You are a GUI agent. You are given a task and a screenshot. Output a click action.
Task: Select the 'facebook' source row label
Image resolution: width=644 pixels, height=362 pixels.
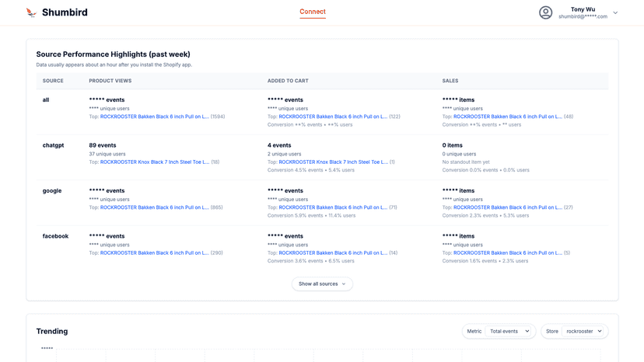coord(55,236)
